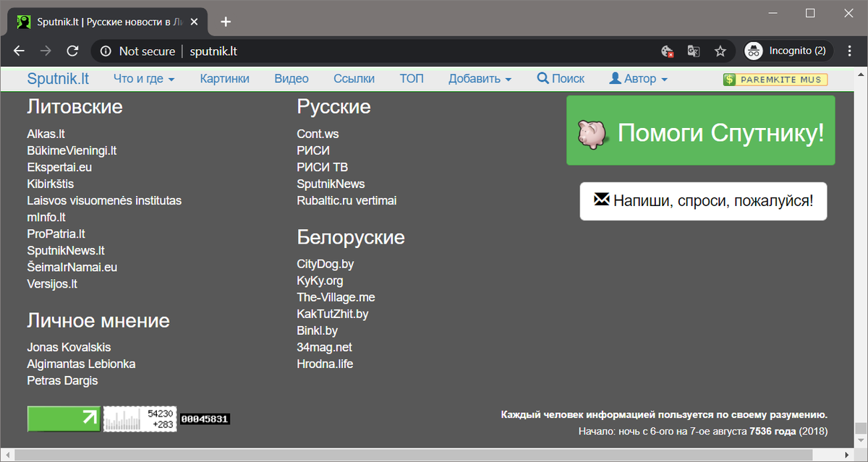Click the translate page icon

coord(694,51)
